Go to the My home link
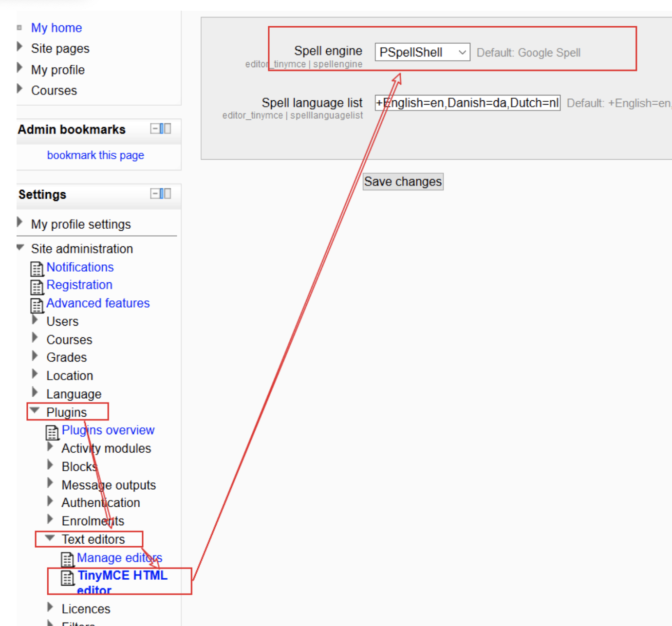The width and height of the screenshot is (672, 626). click(56, 28)
